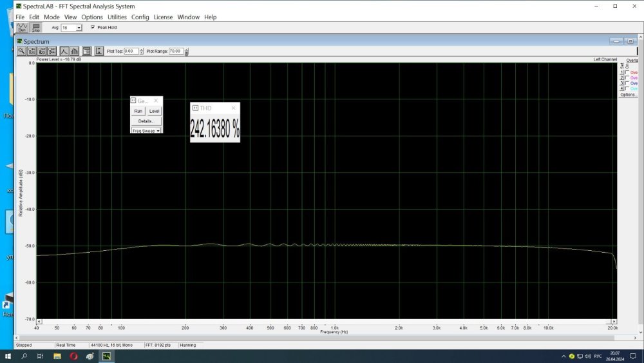Open the Config menu
The height and width of the screenshot is (363, 644).
point(140,17)
